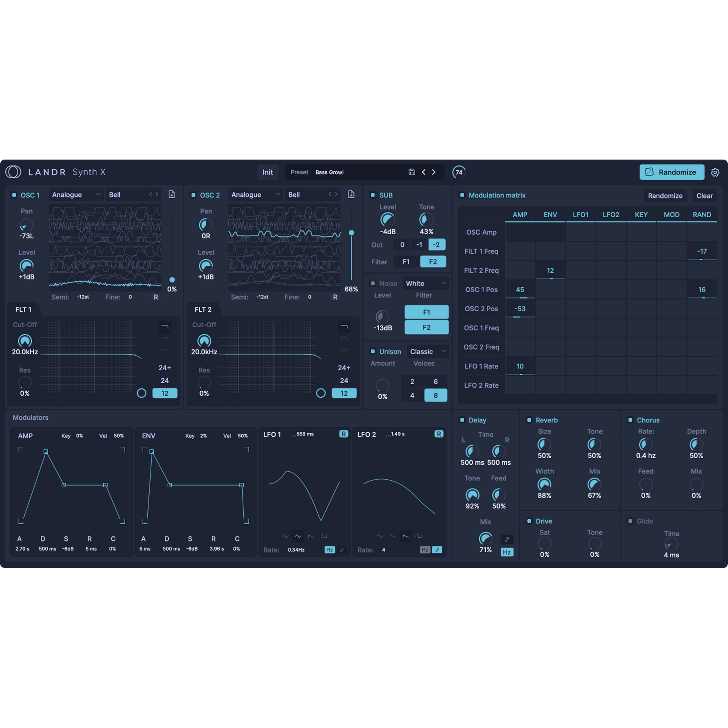Select the sine waveform for LFO 1

coord(285,536)
